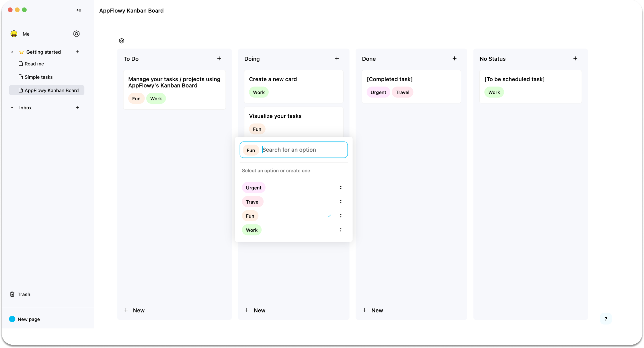Select the Urgent option in the tag list
Viewport: 644px width, 348px height.
253,187
